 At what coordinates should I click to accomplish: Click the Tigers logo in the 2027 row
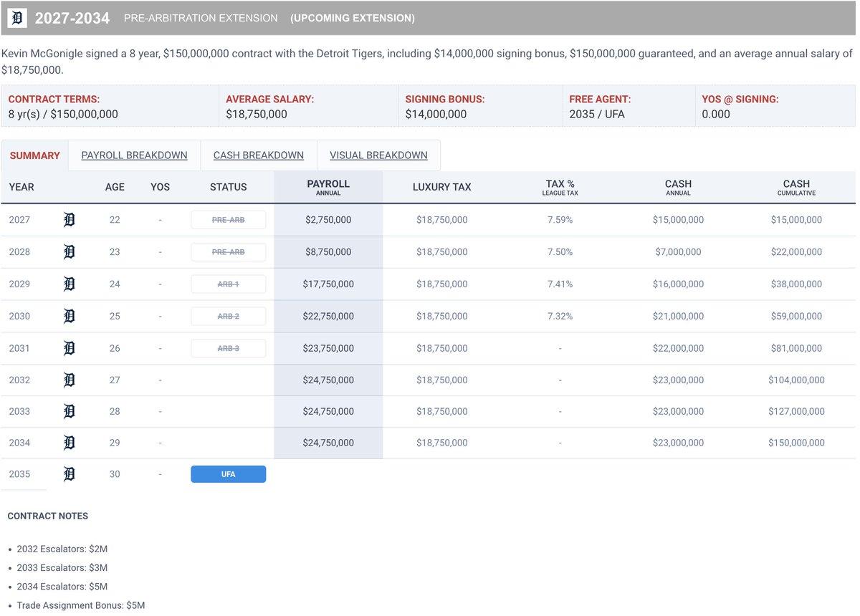coord(69,220)
